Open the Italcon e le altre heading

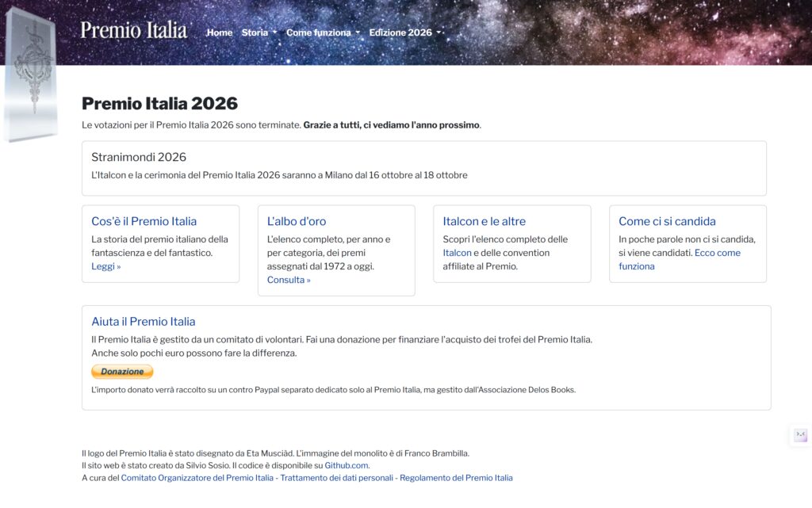(x=485, y=221)
